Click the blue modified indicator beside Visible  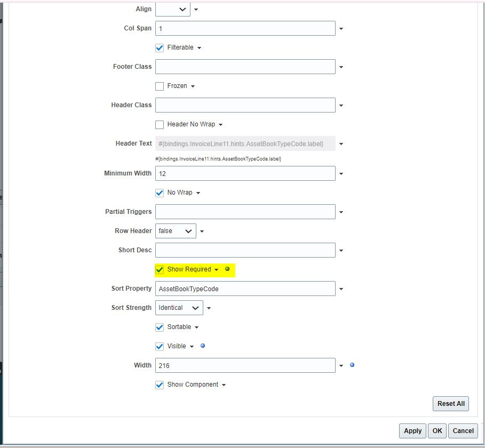[x=203, y=346]
